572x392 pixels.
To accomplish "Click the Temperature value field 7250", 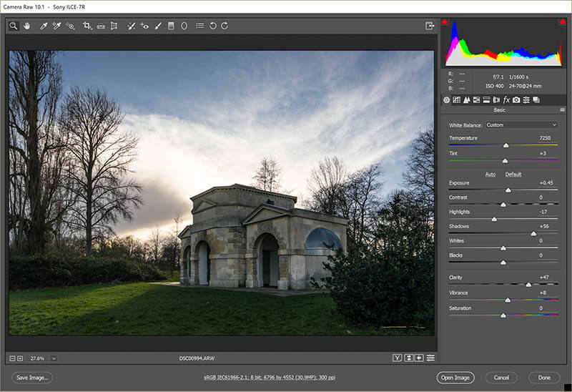I will [x=545, y=138].
